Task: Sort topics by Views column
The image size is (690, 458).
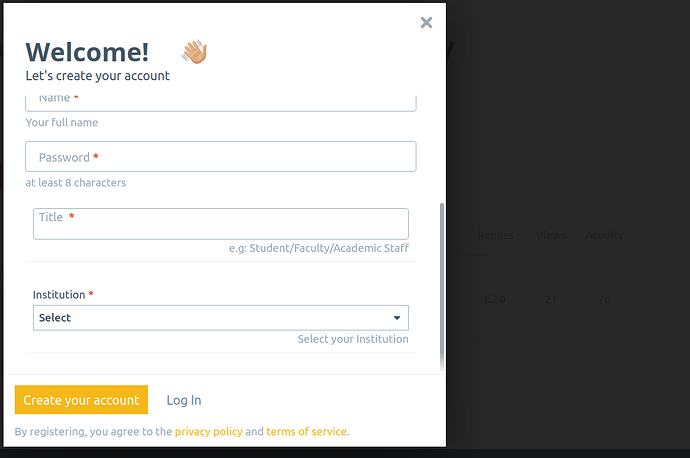Action: (x=551, y=235)
